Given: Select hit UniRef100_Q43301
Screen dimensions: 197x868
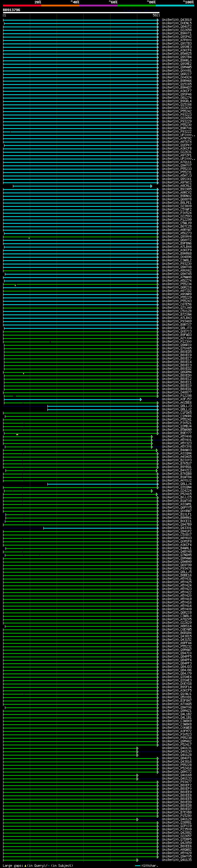Looking at the screenshot, I should [177, 528].
